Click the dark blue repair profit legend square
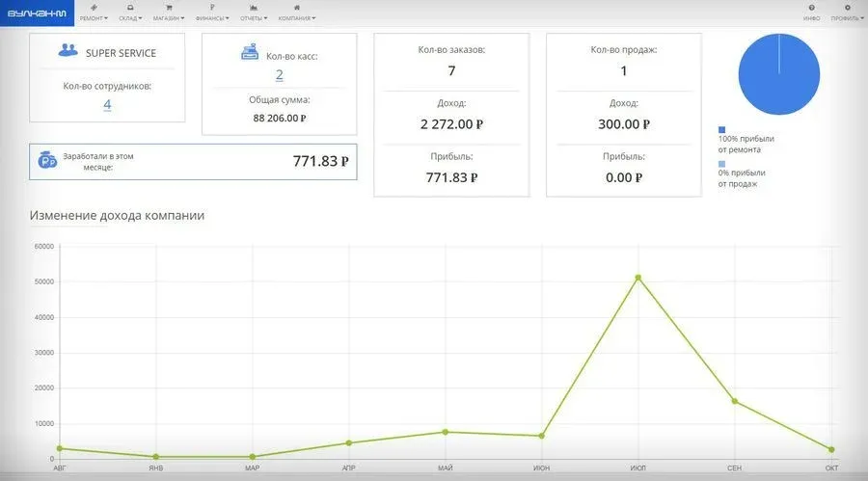This screenshot has width=868, height=481. (x=721, y=129)
